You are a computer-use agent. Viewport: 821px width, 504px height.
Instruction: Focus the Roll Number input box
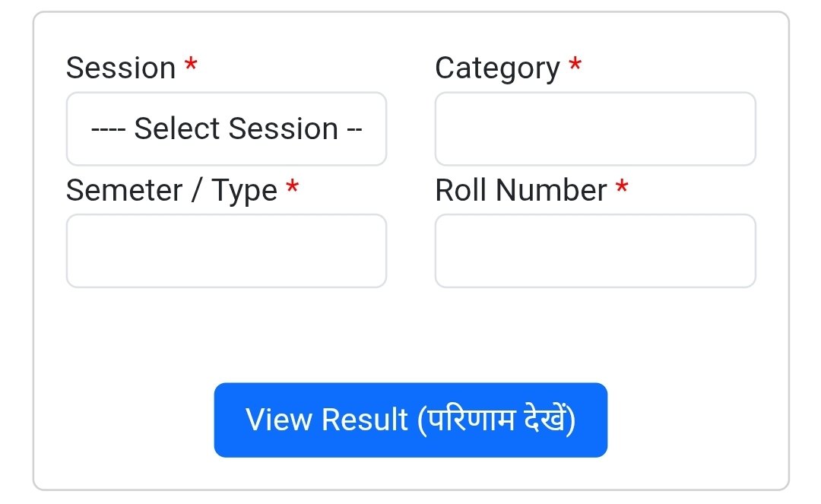tap(594, 251)
